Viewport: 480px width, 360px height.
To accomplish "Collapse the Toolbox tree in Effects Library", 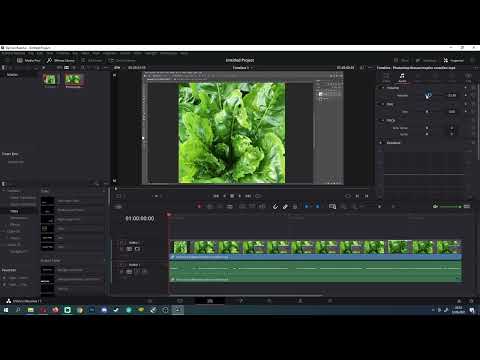I will tap(4, 191).
